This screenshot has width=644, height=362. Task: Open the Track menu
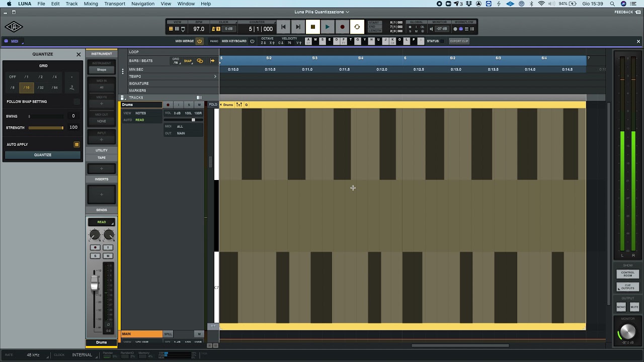coord(71,4)
